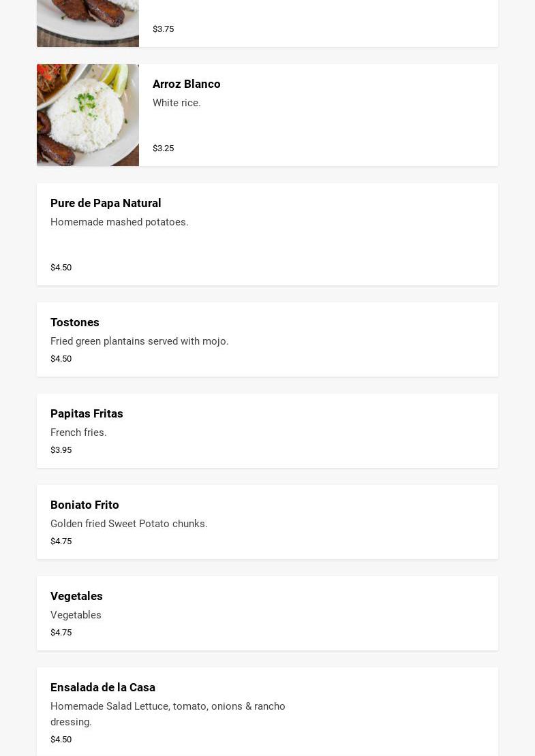Click the Arroz Blanco rice photo

(88, 115)
